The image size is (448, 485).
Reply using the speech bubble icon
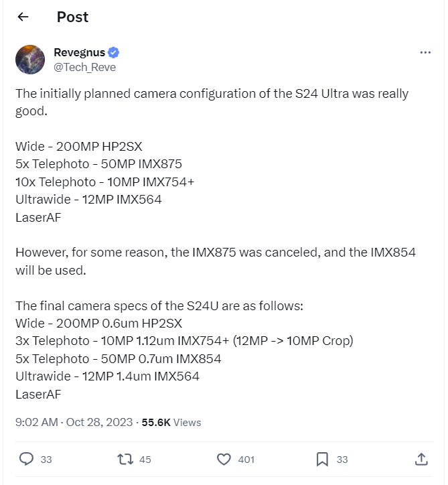coord(27,460)
